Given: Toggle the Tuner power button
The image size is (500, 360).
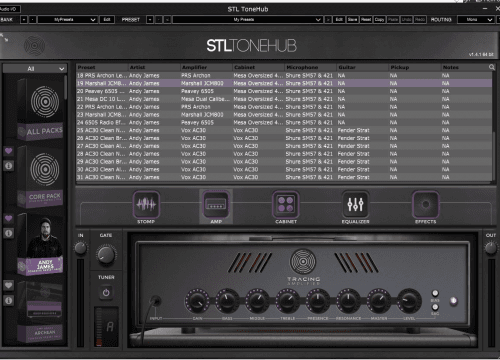Looking at the screenshot, I should [x=106, y=293].
